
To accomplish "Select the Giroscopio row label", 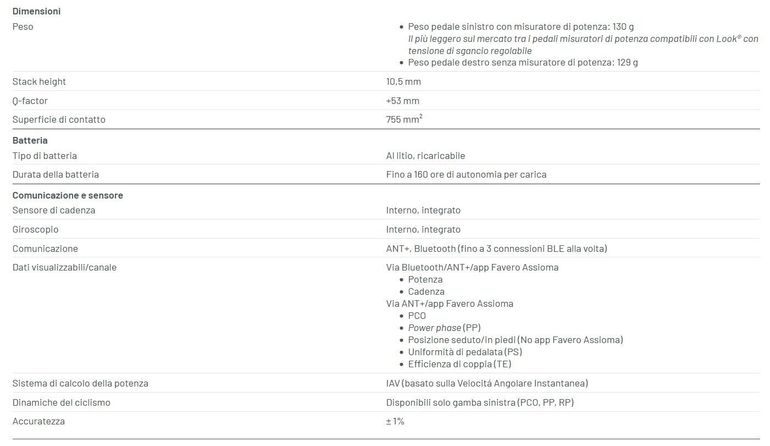I will coord(35,229).
